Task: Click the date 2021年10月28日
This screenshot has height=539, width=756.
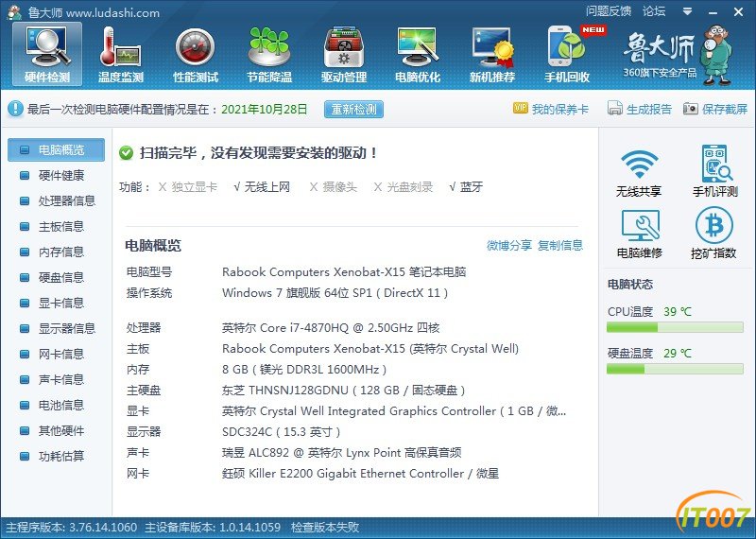Action: [265, 109]
